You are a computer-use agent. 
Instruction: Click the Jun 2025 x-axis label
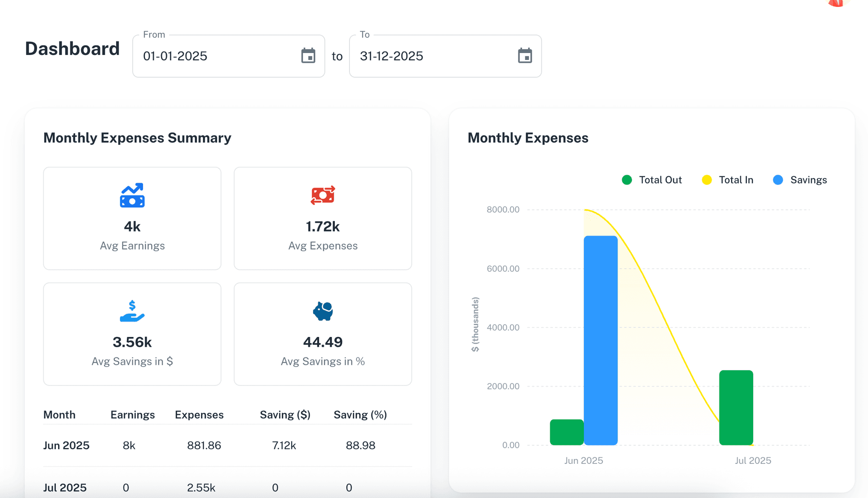click(x=583, y=461)
